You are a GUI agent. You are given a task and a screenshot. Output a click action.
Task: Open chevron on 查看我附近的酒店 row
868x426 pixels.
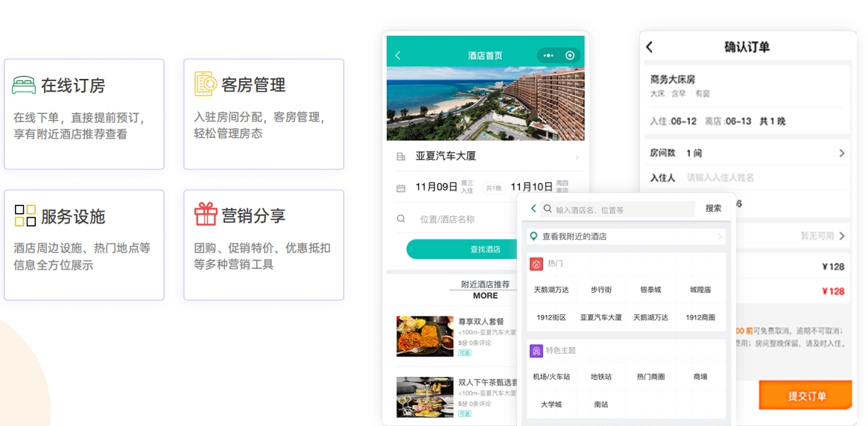pyautogui.click(x=720, y=237)
